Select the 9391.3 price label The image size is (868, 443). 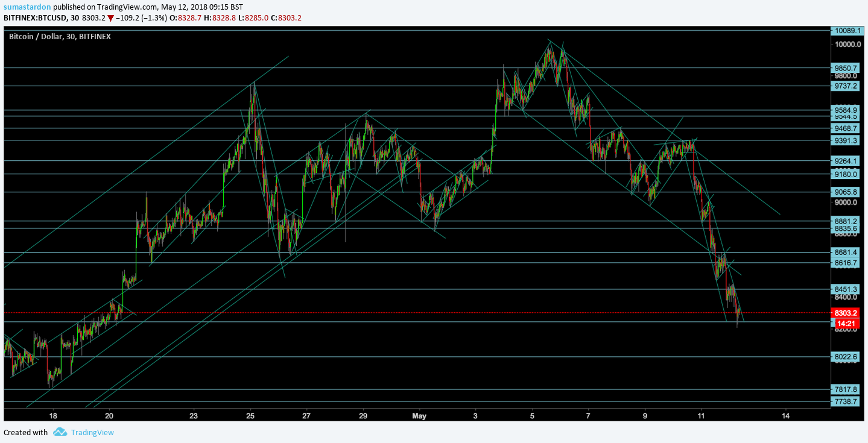coord(846,140)
